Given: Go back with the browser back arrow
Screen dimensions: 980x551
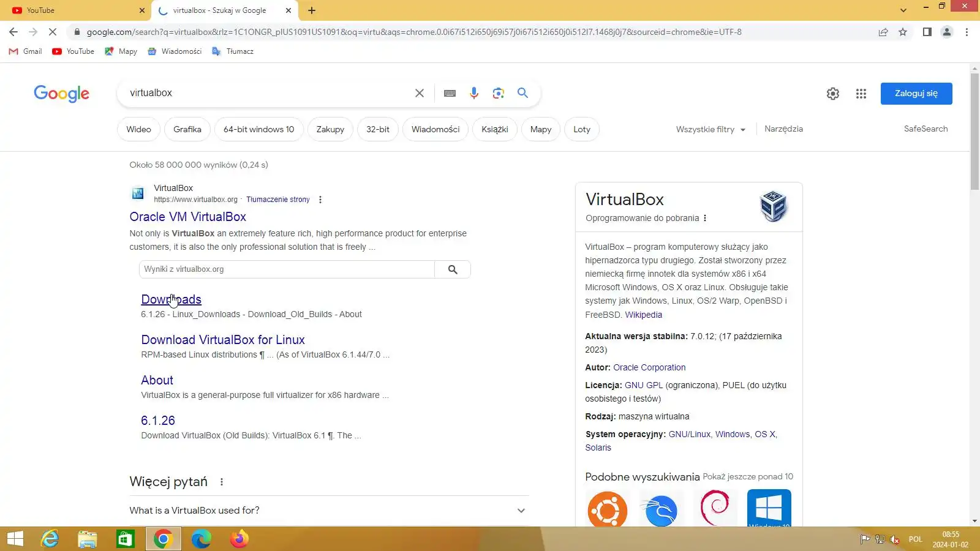Looking at the screenshot, I should (13, 32).
